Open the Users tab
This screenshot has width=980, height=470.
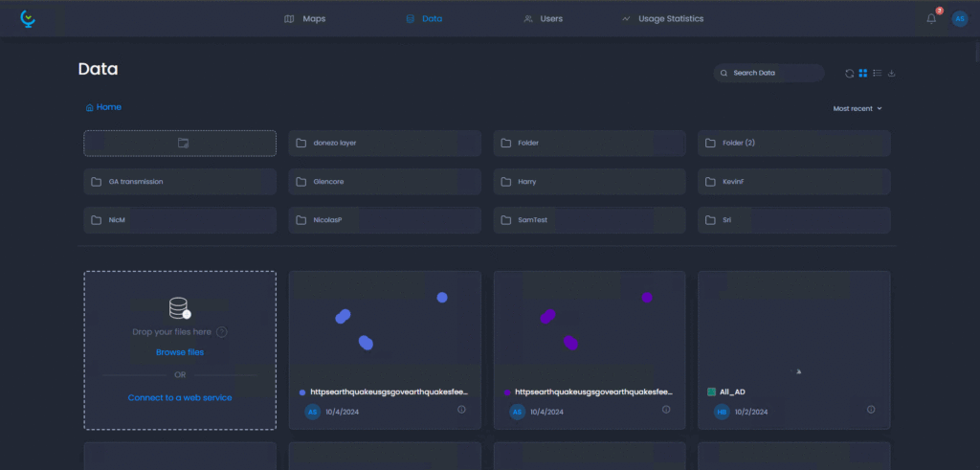pyautogui.click(x=544, y=19)
